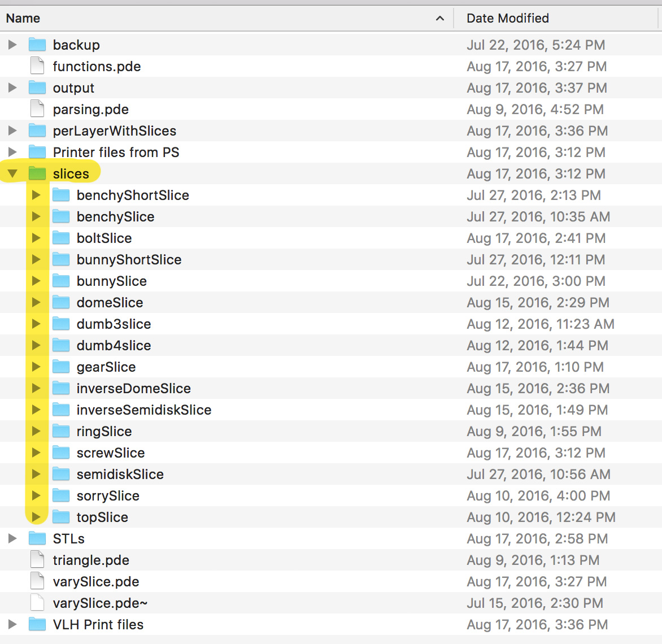
Task: Open the VLH Print files folder icon
Action: click(x=37, y=624)
